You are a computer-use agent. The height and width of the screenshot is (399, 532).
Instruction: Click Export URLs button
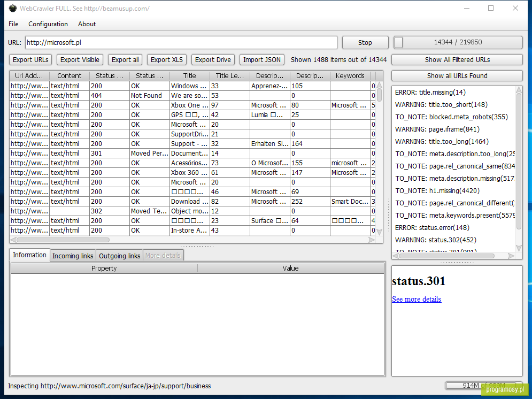(30, 60)
